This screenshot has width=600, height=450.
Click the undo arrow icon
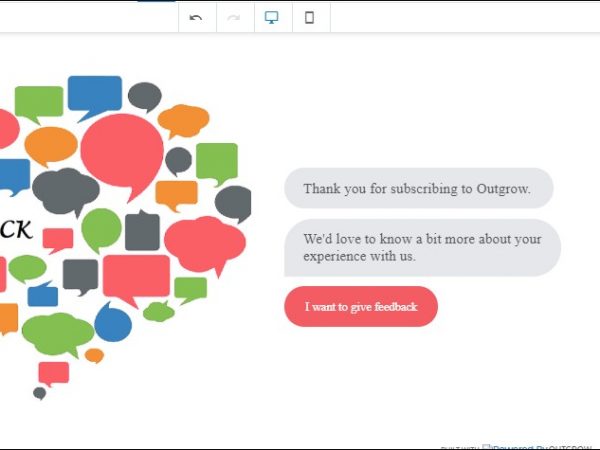[196, 17]
